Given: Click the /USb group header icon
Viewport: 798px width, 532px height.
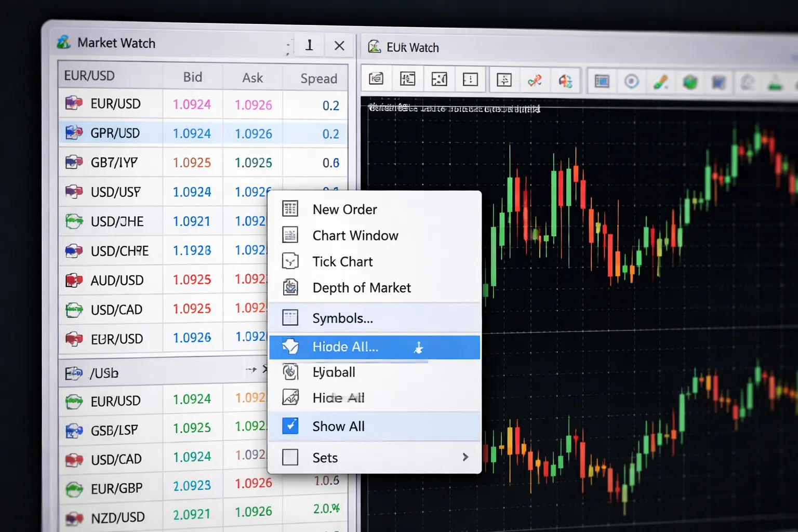Looking at the screenshot, I should (x=73, y=373).
